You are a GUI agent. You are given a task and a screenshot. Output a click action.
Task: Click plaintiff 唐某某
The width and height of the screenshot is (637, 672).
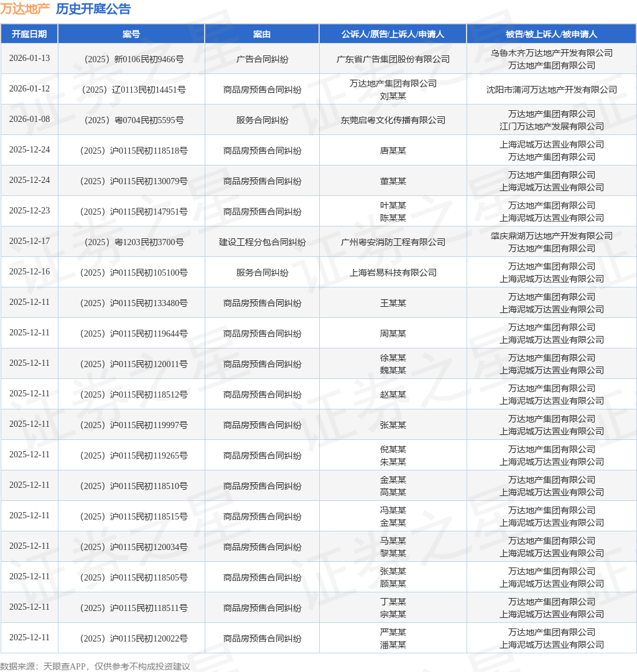[x=393, y=151]
